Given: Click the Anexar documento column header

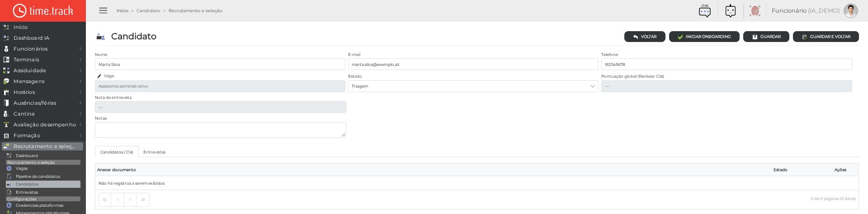Looking at the screenshot, I should [117, 170].
